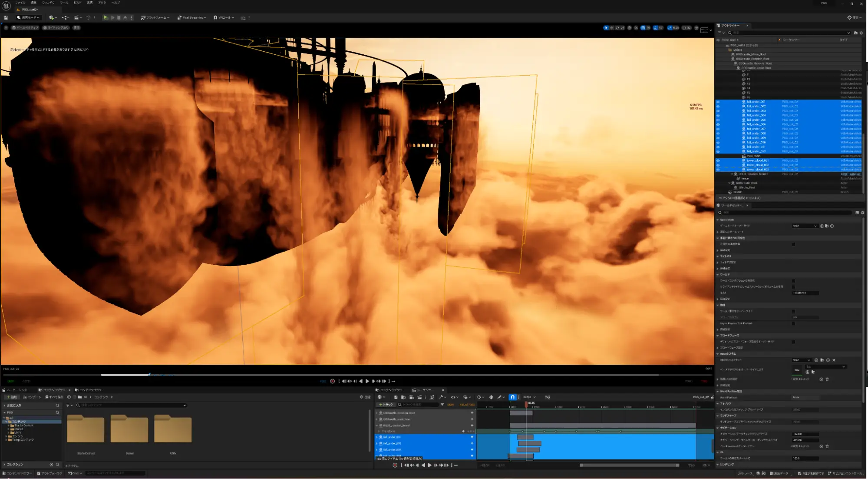868x479 pixels.
Task: Toggle the Sequencer snapping magnet button
Action: point(512,397)
